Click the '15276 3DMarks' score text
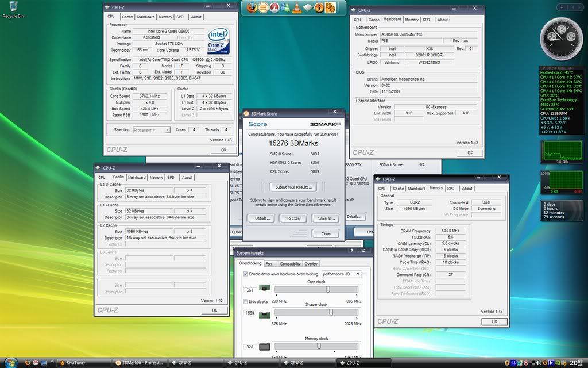The height and width of the screenshot is (368, 588). click(x=293, y=143)
